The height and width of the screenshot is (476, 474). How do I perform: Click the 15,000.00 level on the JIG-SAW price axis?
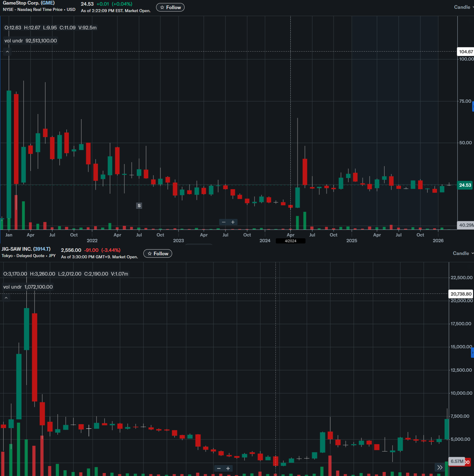[461, 347]
